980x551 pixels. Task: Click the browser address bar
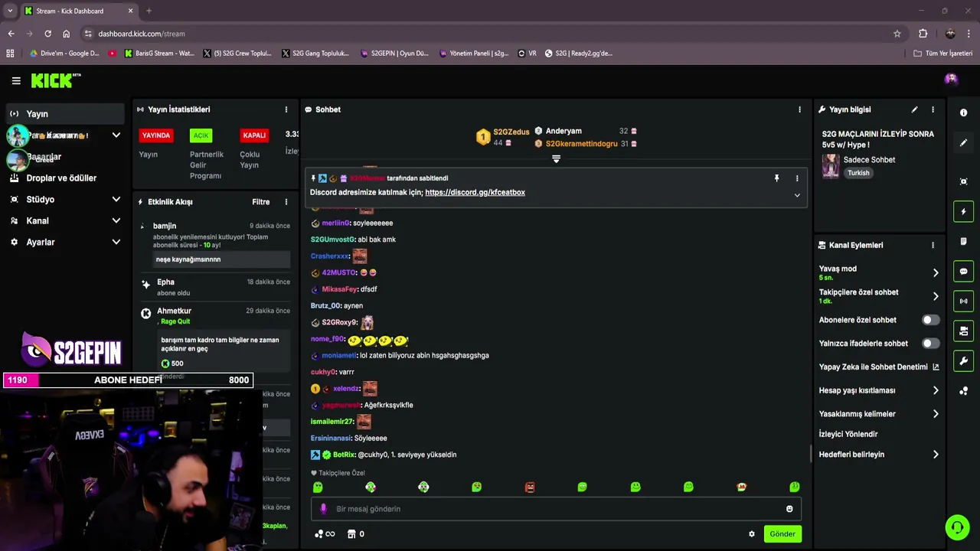[490, 34]
